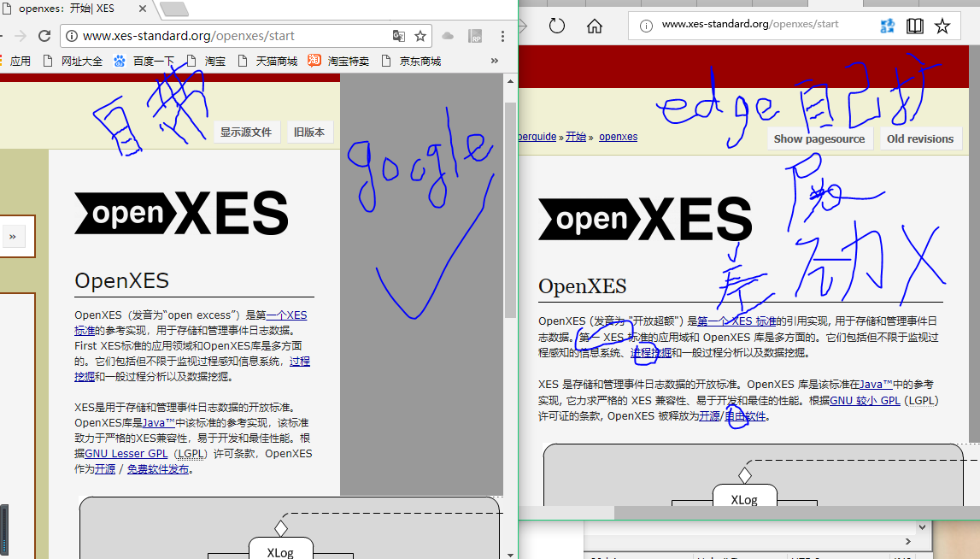Open the site info icon in Edge address bar
This screenshot has width=980, height=559.
click(646, 26)
